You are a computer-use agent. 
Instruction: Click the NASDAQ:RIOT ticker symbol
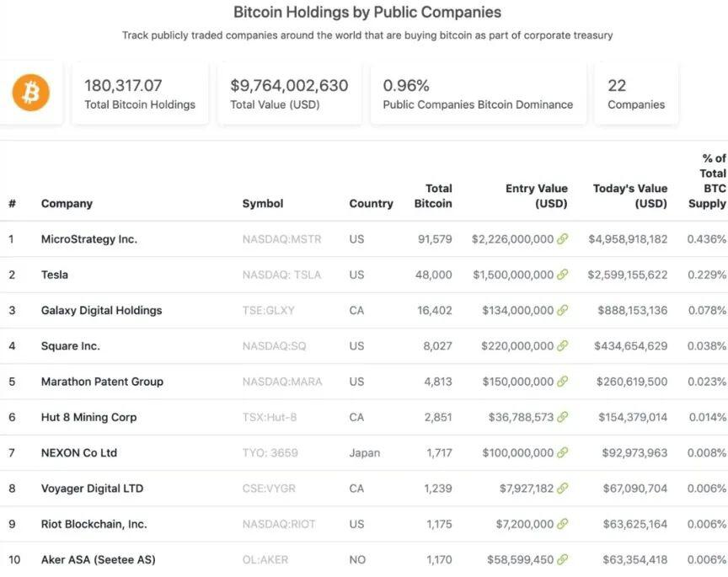[279, 524]
